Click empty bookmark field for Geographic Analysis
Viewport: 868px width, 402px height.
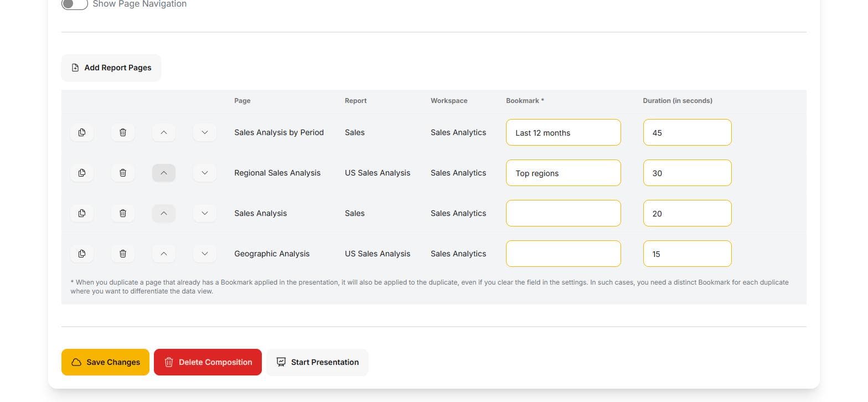(x=564, y=254)
